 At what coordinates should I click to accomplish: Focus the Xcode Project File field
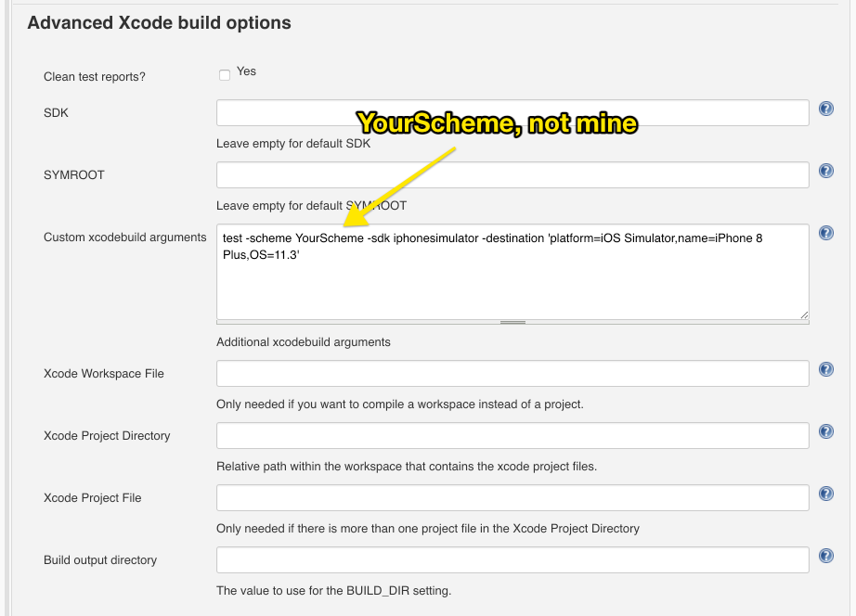[512, 497]
